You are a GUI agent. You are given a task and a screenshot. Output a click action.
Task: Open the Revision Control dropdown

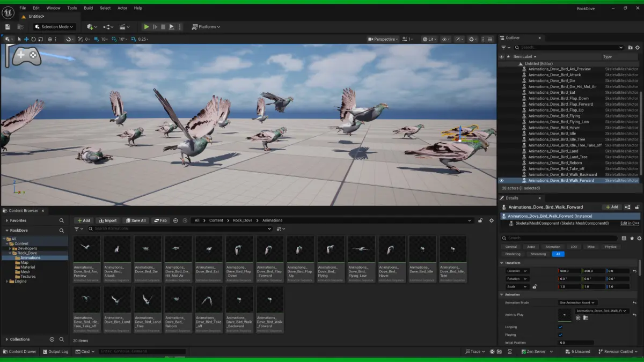(619, 352)
